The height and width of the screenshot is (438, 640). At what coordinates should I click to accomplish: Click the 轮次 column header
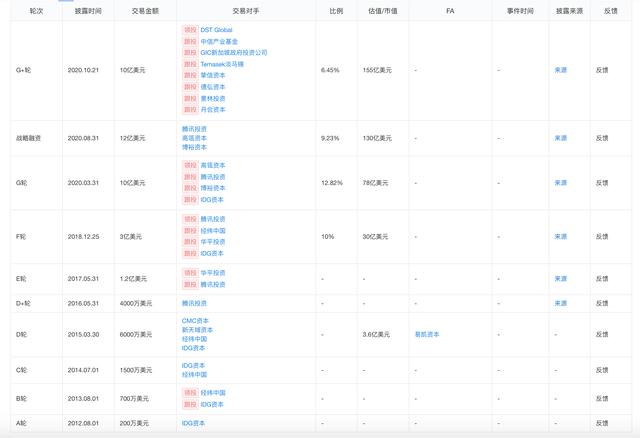36,11
